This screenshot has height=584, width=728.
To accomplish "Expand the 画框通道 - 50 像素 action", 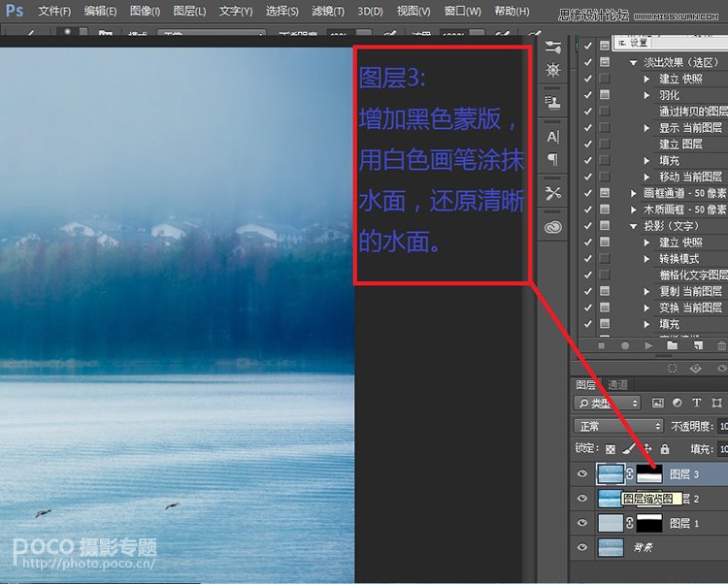I will [x=633, y=193].
